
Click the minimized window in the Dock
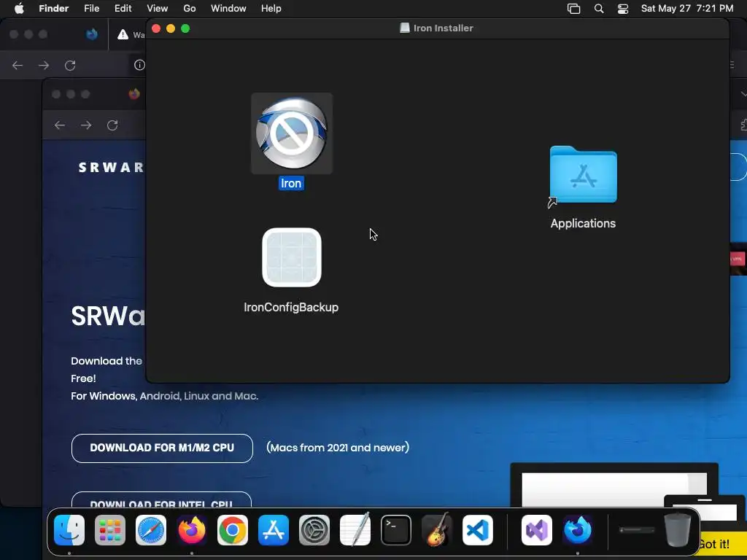636,529
